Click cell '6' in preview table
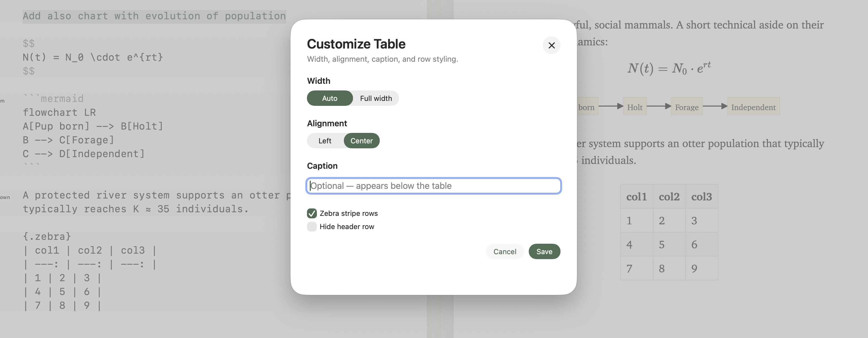This screenshot has width=868, height=338. (702, 244)
